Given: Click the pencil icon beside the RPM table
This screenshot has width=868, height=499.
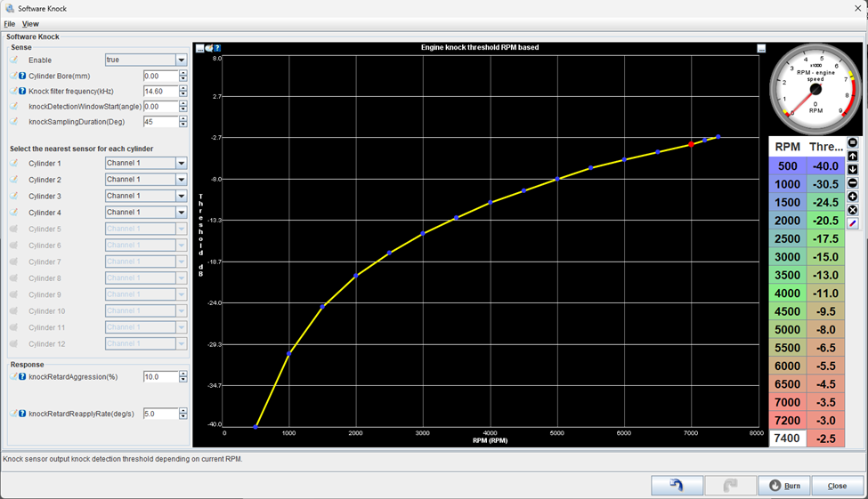Looking at the screenshot, I should (853, 224).
